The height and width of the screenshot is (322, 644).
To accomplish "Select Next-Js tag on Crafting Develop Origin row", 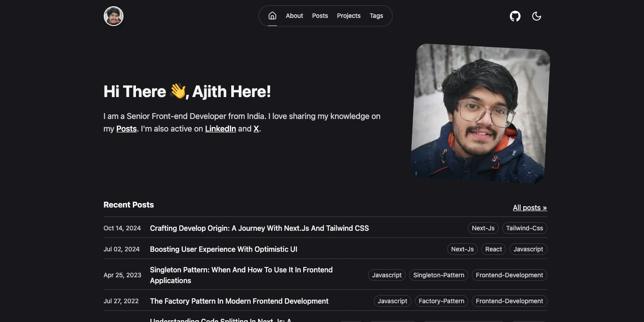I will pos(483,228).
